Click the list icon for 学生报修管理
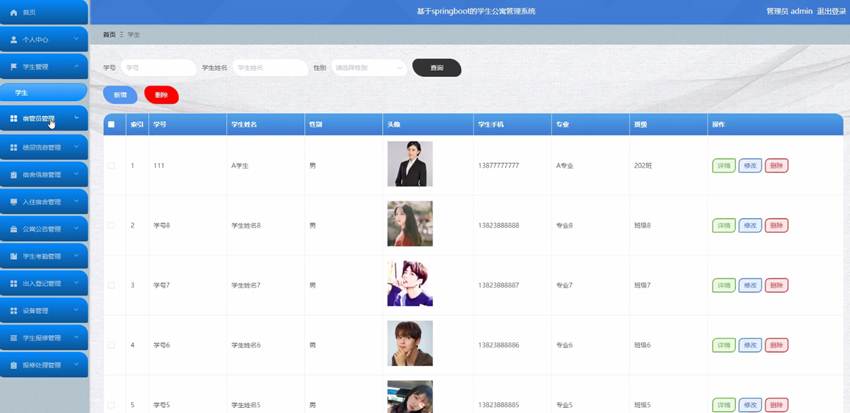The width and height of the screenshot is (850, 413). tap(14, 338)
